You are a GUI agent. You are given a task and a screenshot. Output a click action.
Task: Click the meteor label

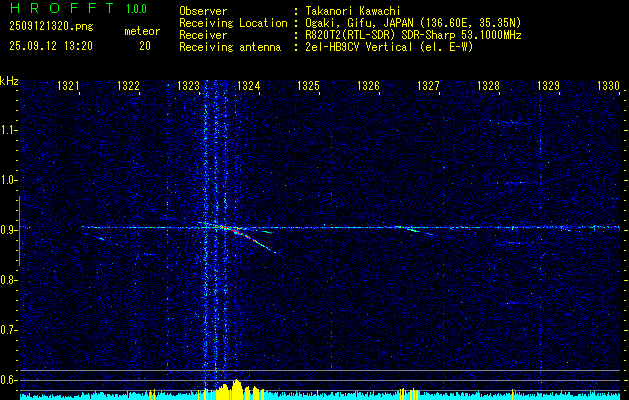click(142, 31)
